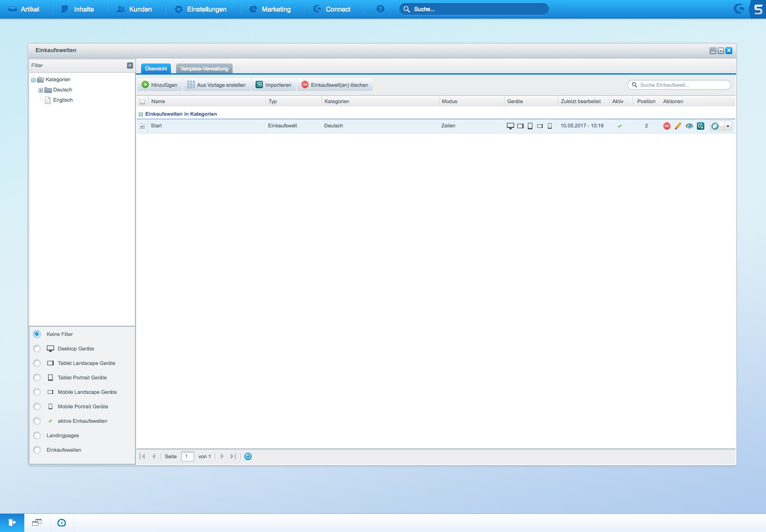Image resolution: width=766 pixels, height=532 pixels.
Task: Open the Connect menu
Action: click(332, 9)
